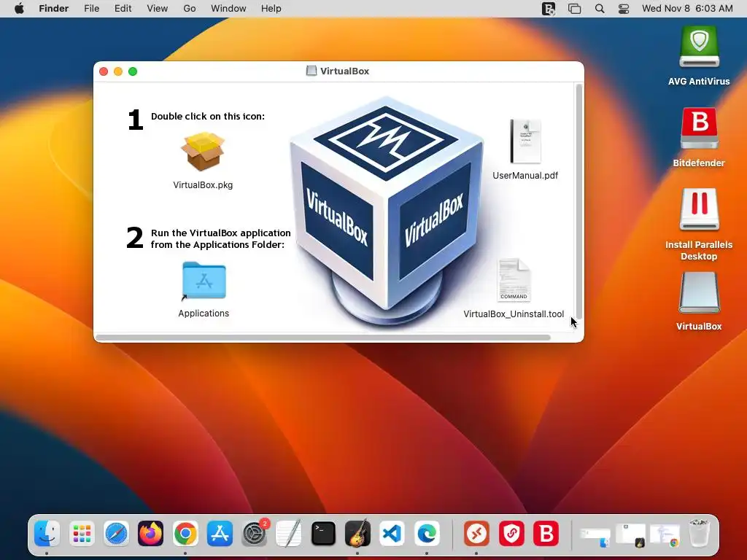
Task: Click the 'UserManual.pdf' file name label
Action: pos(525,176)
